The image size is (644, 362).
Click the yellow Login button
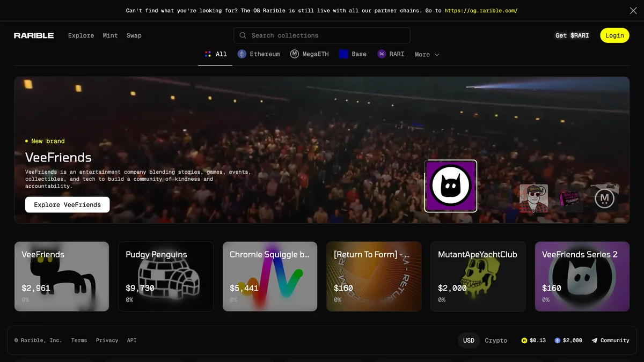tap(614, 35)
